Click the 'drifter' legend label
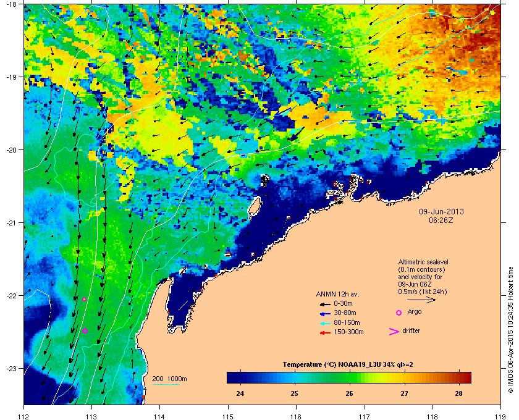The image size is (519, 420). coord(411,330)
